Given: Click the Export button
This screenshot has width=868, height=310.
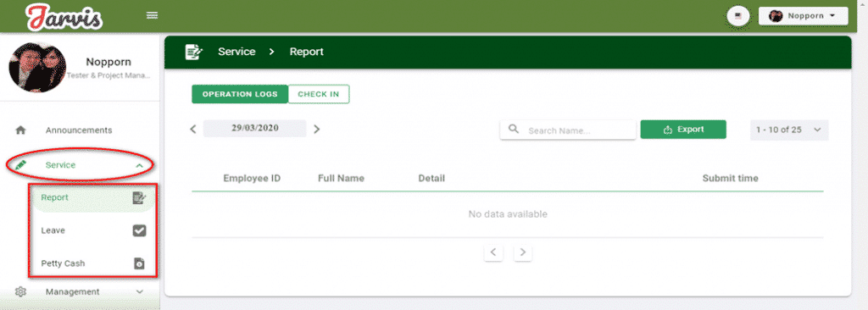Looking at the screenshot, I should point(683,130).
